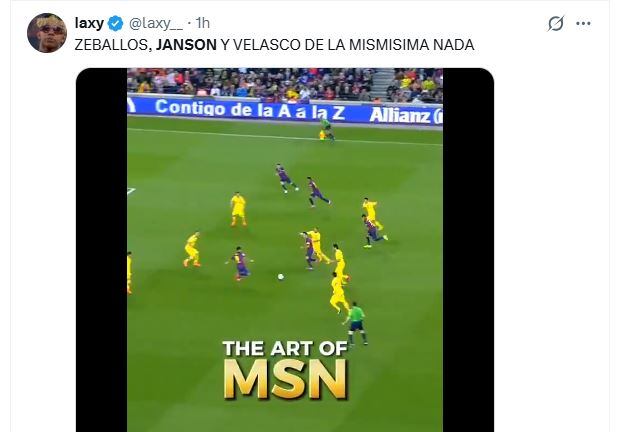Image resolution: width=624 pixels, height=432 pixels.
Task: Click the white soccer ball in video
Action: click(281, 276)
